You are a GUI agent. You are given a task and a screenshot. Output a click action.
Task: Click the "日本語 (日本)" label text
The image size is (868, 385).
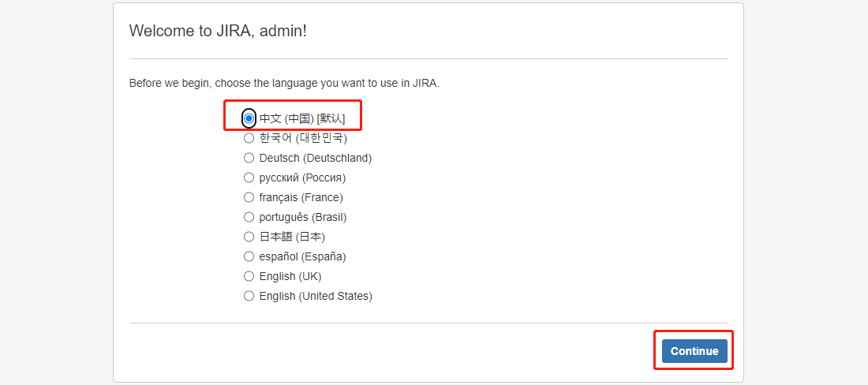coord(292,237)
